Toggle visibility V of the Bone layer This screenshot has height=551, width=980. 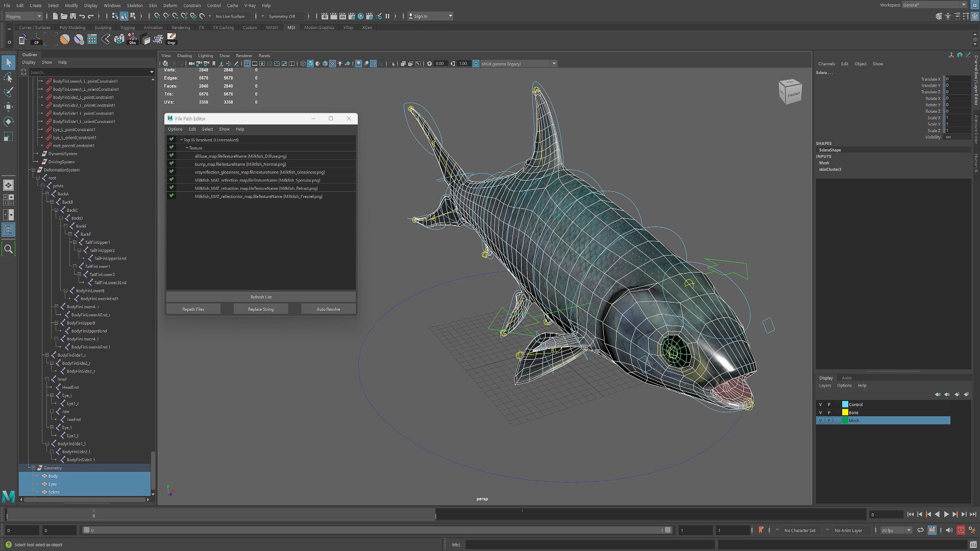point(821,413)
